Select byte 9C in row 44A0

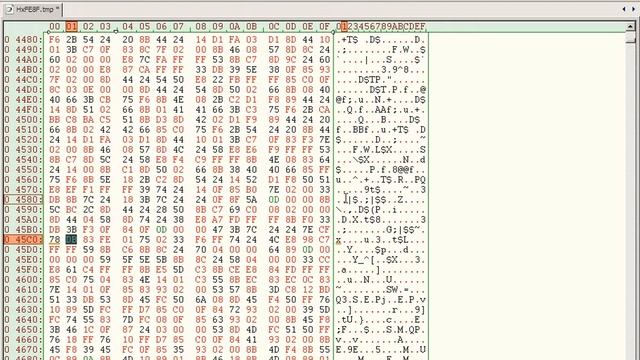[x=291, y=60]
